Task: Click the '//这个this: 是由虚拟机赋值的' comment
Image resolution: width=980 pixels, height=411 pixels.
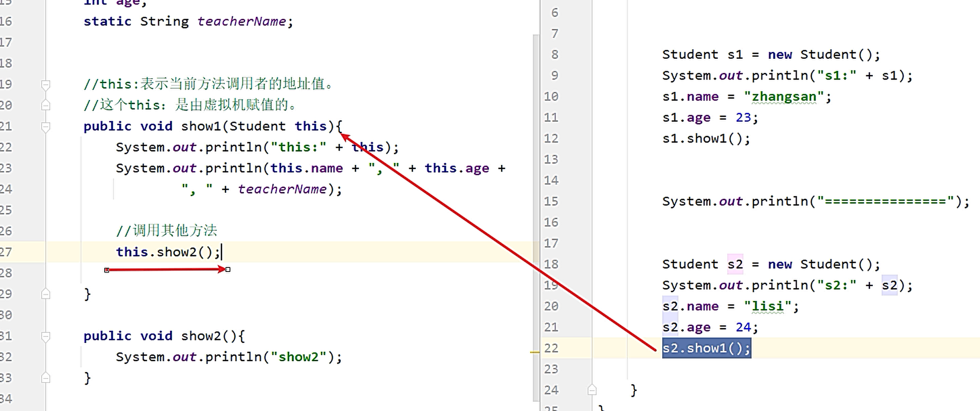Action: click(x=190, y=105)
